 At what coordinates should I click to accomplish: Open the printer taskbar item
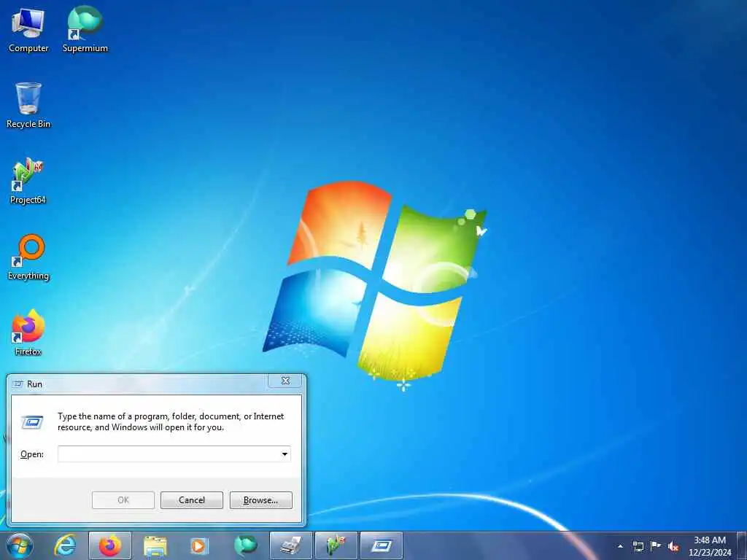pyautogui.click(x=290, y=545)
